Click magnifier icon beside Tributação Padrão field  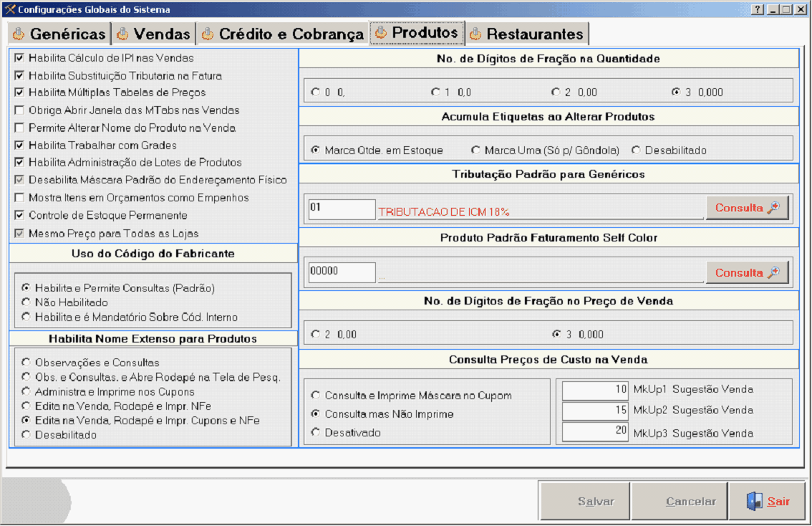pyautogui.click(x=773, y=208)
